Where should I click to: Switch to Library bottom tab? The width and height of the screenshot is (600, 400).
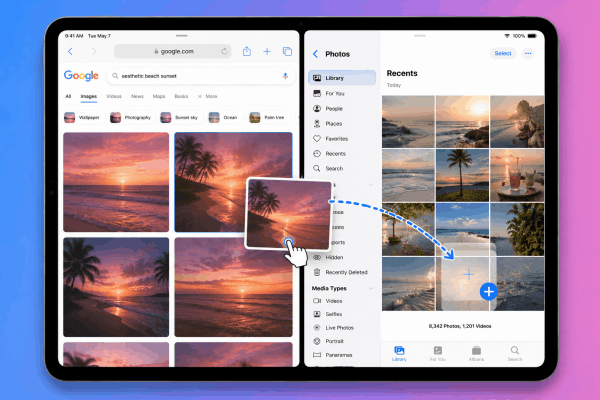[x=399, y=353]
